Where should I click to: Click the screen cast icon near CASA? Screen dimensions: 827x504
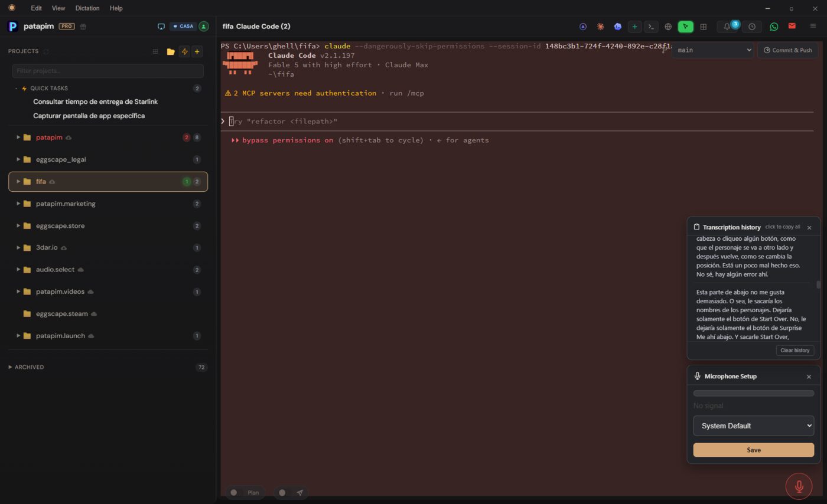point(161,27)
